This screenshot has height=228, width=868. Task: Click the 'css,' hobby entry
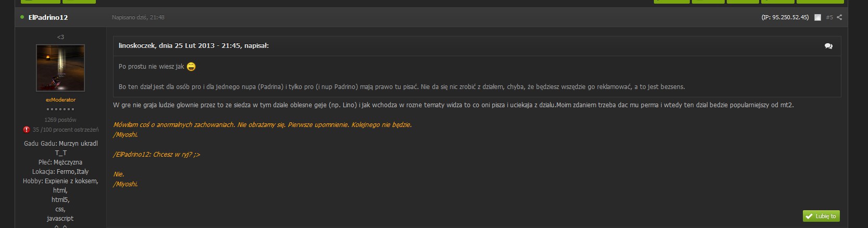(x=60, y=209)
